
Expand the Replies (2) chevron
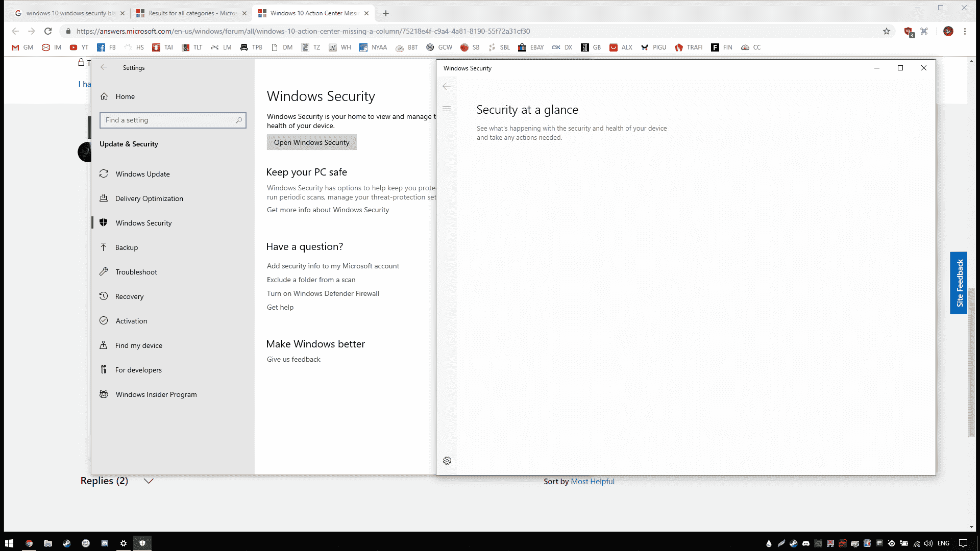click(149, 481)
